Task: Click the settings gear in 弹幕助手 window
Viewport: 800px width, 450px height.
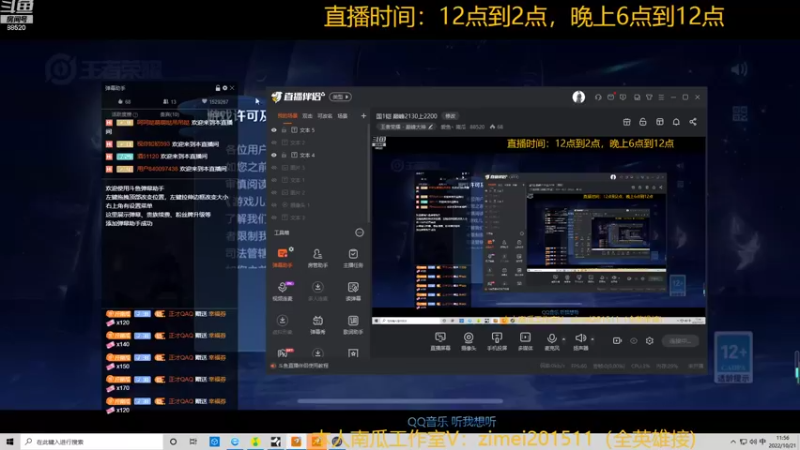Action: click(224, 88)
